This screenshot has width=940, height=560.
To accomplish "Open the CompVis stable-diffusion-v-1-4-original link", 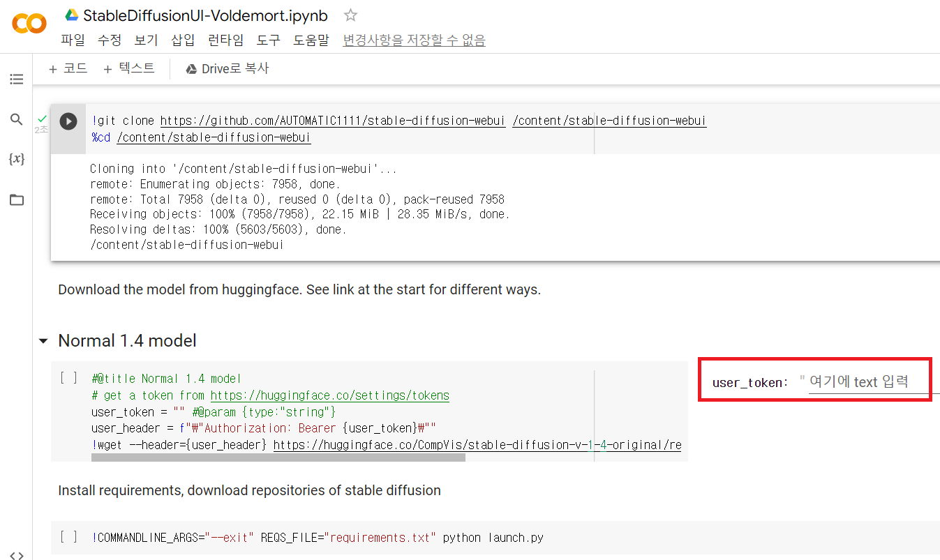I will tap(477, 445).
